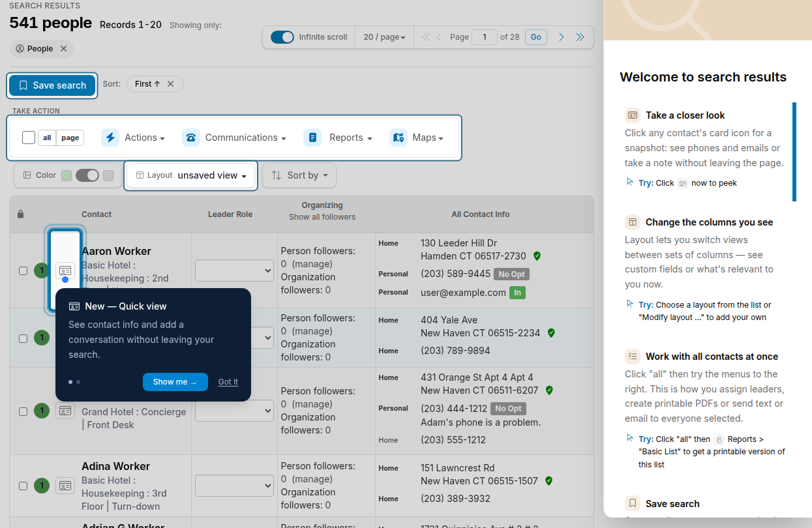Check the select-all checkbox in Take Action bar
Image resolution: width=812 pixels, height=528 pixels.
[x=29, y=138]
